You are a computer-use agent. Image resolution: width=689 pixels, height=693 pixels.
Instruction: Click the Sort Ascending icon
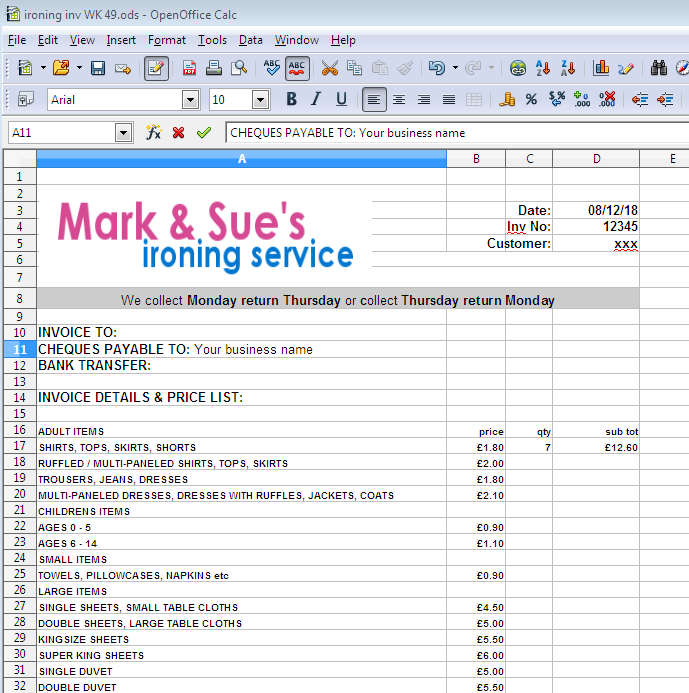[x=543, y=68]
